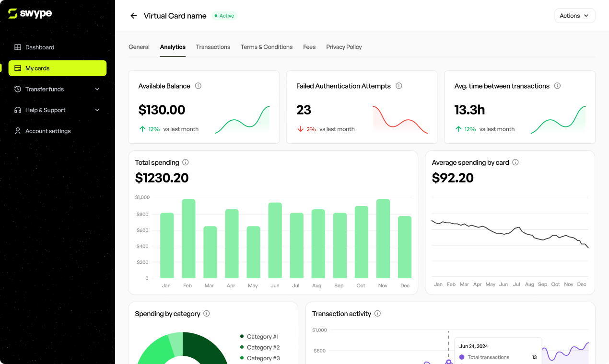Click the Virtual Card name title

pos(175,16)
